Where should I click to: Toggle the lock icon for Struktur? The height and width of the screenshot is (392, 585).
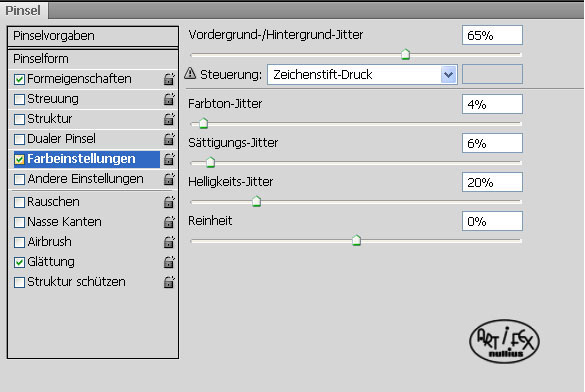169,119
